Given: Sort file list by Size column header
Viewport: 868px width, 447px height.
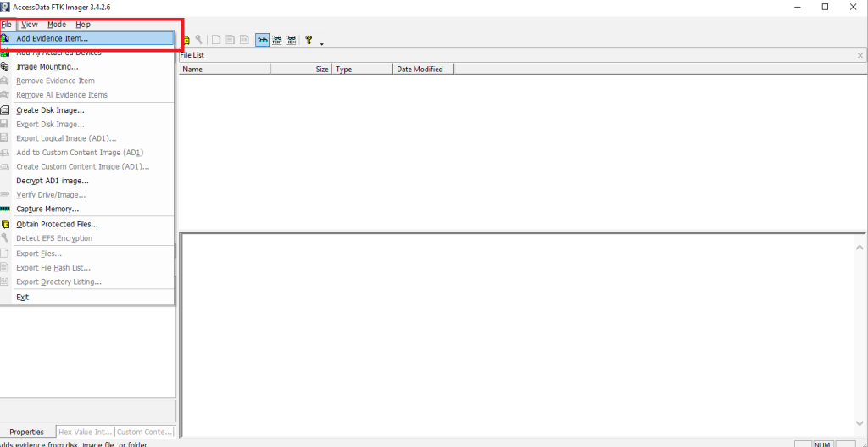Looking at the screenshot, I should click(x=301, y=70).
